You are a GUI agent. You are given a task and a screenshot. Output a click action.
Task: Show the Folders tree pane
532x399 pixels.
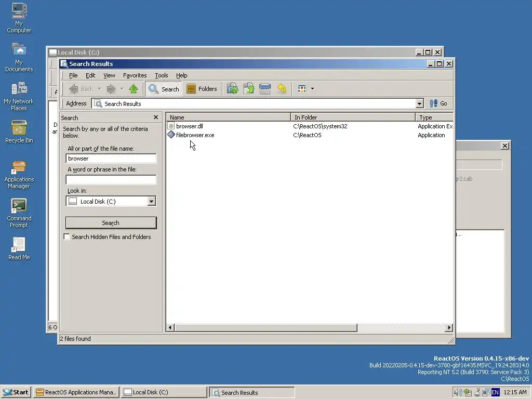click(x=202, y=89)
